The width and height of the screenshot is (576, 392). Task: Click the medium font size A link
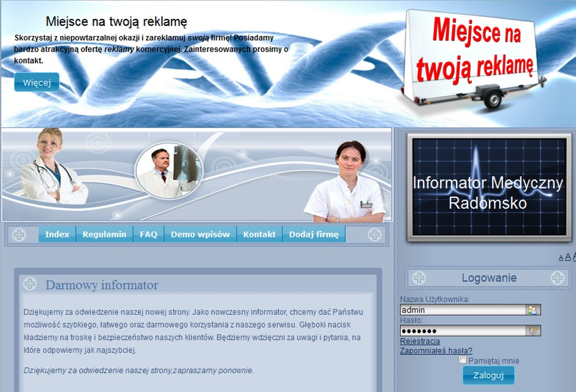point(567,257)
